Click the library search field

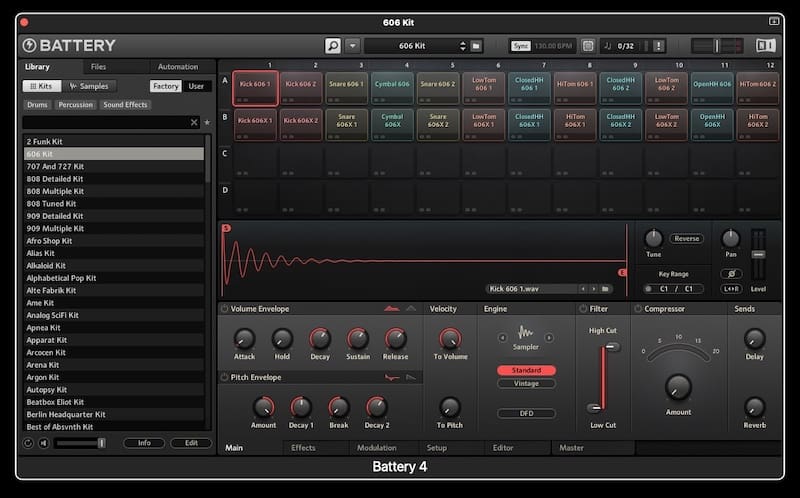(x=105, y=122)
